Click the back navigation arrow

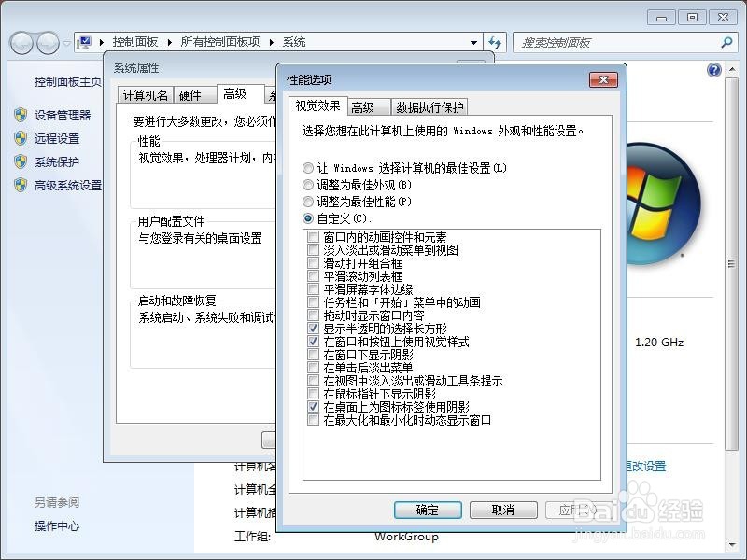[21, 42]
